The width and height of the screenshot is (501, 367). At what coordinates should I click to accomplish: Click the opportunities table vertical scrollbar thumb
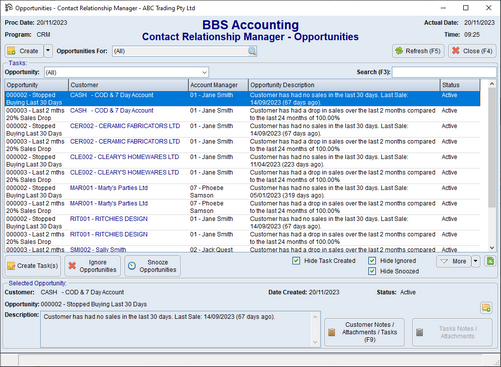click(492, 147)
